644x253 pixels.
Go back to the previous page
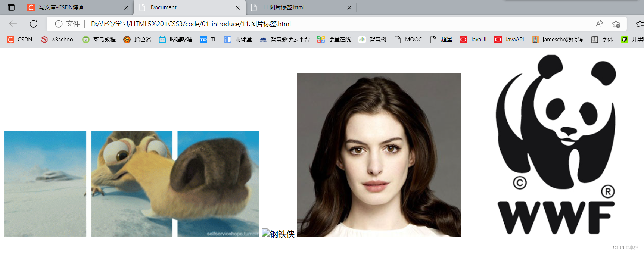[x=13, y=24]
